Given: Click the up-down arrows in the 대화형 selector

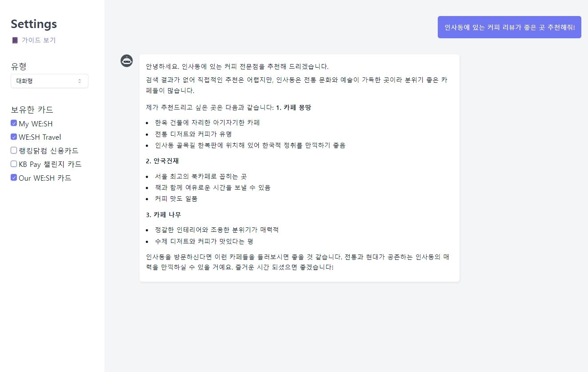Looking at the screenshot, I should 80,81.
